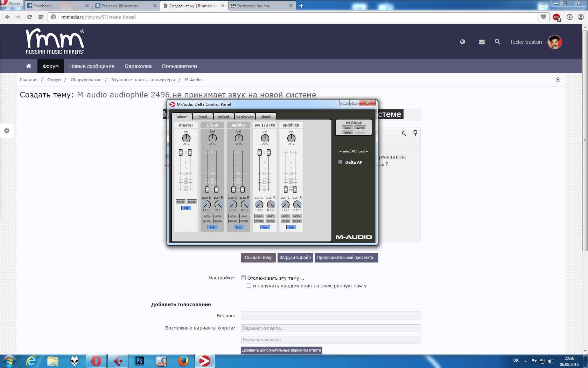Open Windows Start menu
Screen dimensions: 588x368
[x=9, y=361]
